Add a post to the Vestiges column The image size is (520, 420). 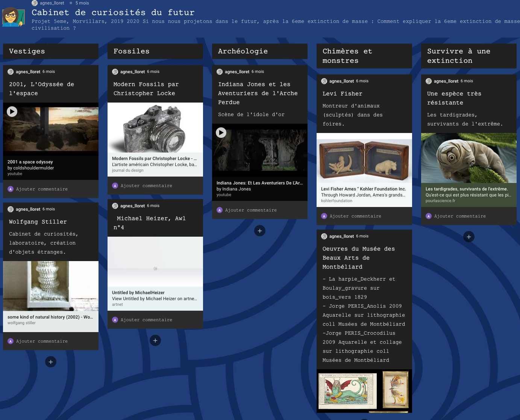(51, 362)
